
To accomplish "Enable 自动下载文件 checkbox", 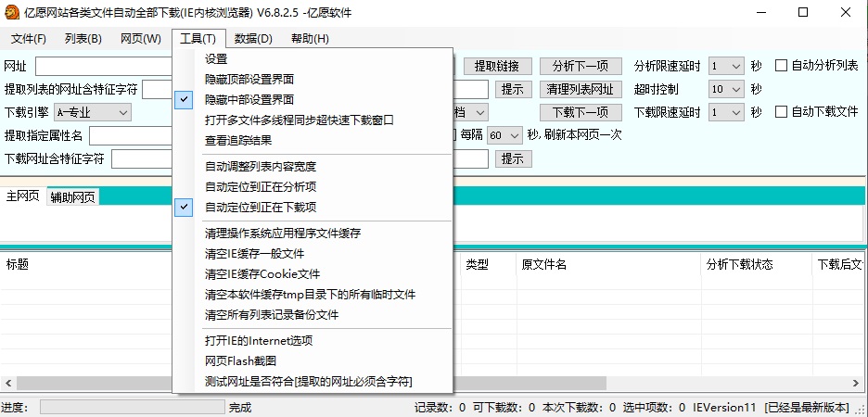I will [x=781, y=112].
